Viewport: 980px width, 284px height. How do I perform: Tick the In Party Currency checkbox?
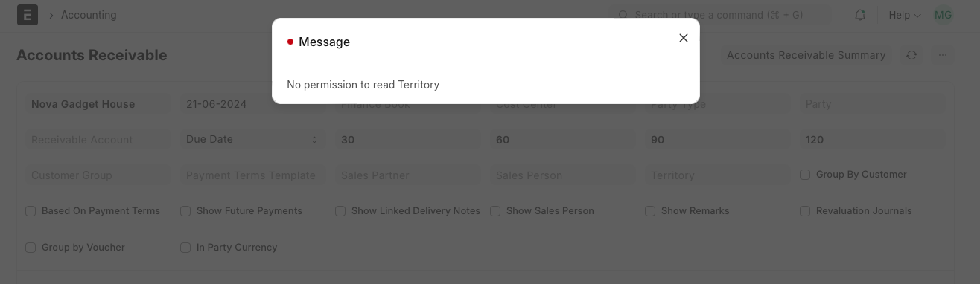185,248
